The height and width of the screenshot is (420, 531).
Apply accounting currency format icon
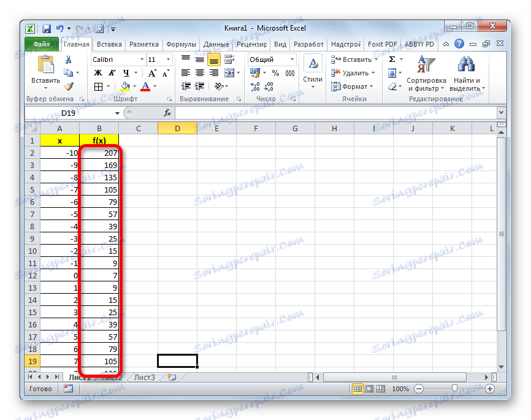[255, 73]
